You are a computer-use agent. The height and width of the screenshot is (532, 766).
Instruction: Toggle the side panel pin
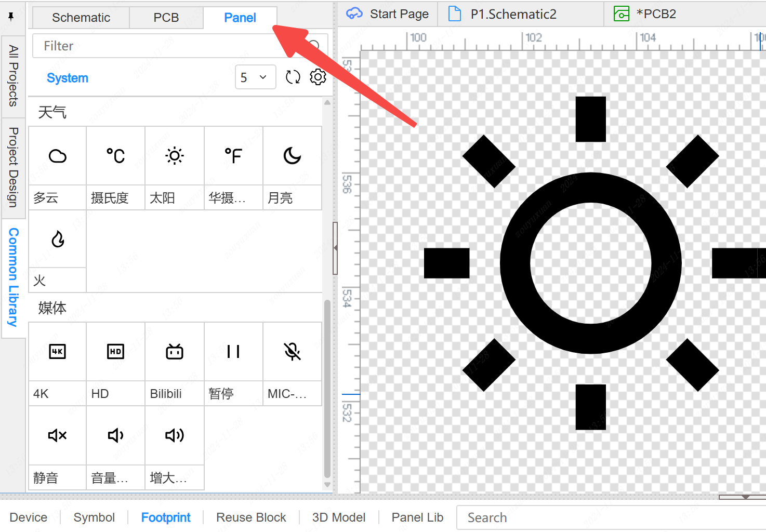(11, 17)
